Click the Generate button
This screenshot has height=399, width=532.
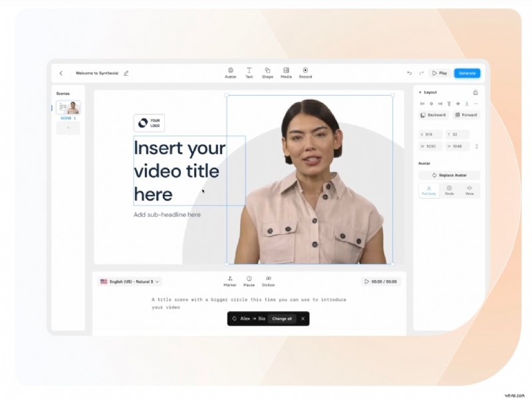(467, 73)
